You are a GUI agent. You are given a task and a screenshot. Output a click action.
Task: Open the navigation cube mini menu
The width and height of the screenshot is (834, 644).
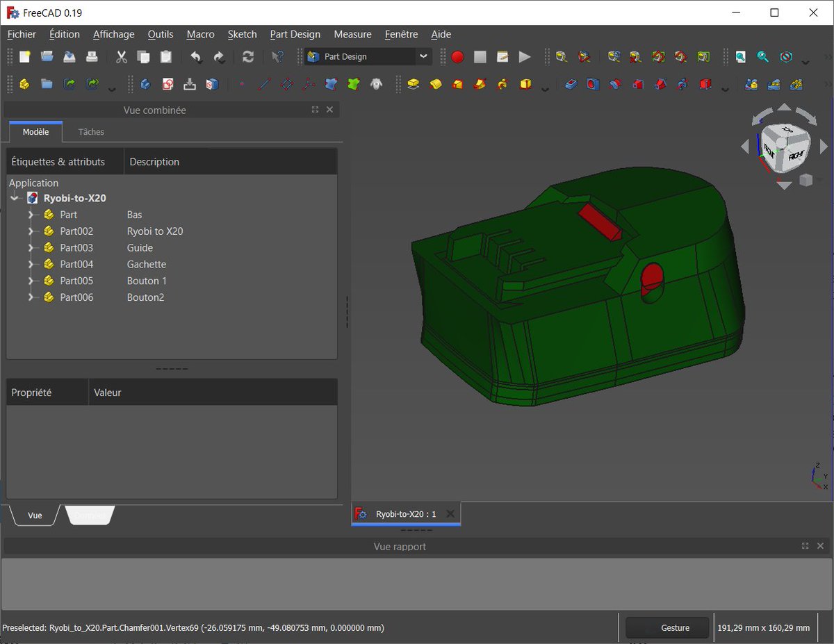pos(806,181)
